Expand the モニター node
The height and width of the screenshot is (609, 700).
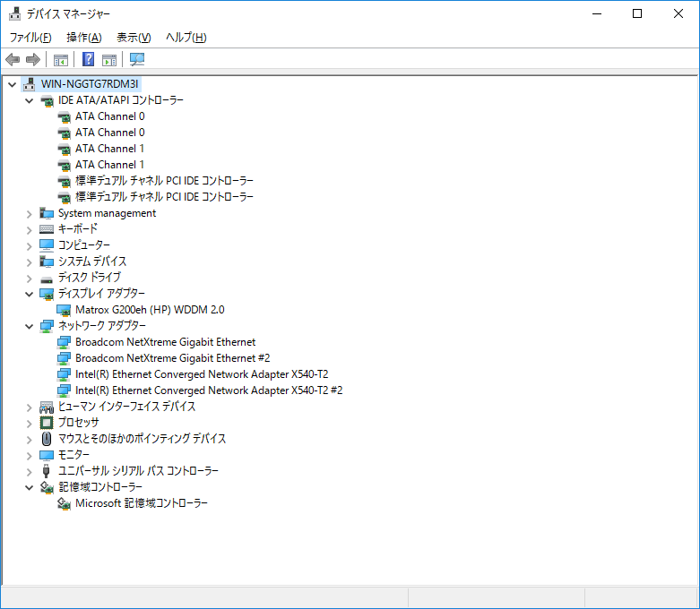(29, 456)
